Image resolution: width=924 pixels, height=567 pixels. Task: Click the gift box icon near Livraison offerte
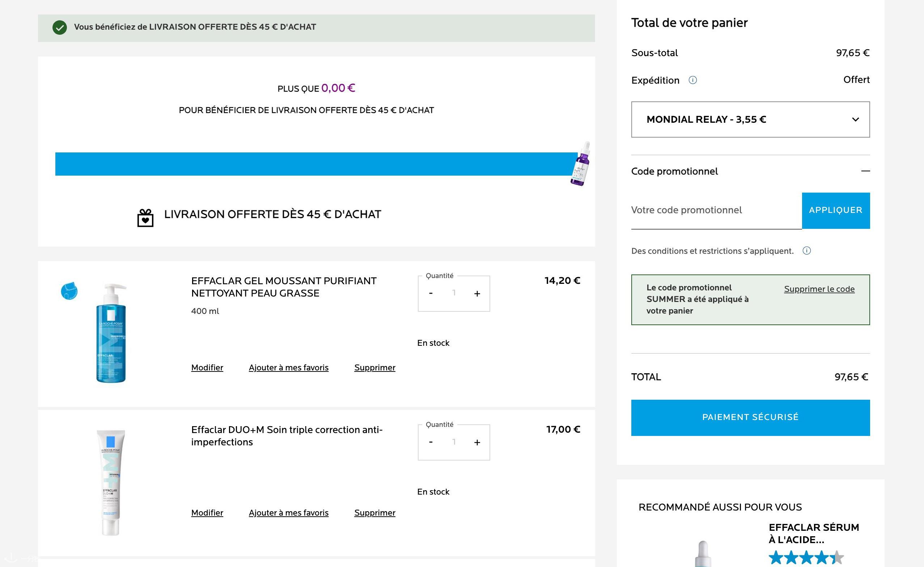click(145, 218)
